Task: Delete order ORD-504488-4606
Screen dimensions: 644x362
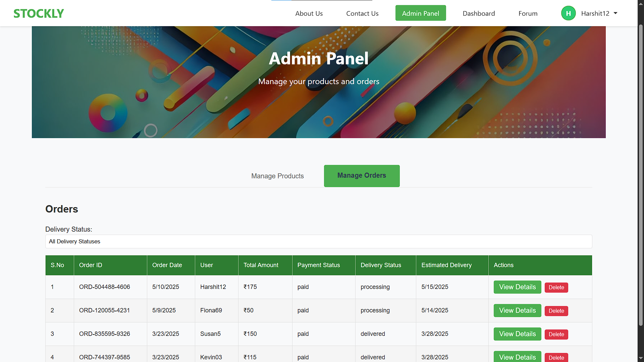Action: [556, 287]
